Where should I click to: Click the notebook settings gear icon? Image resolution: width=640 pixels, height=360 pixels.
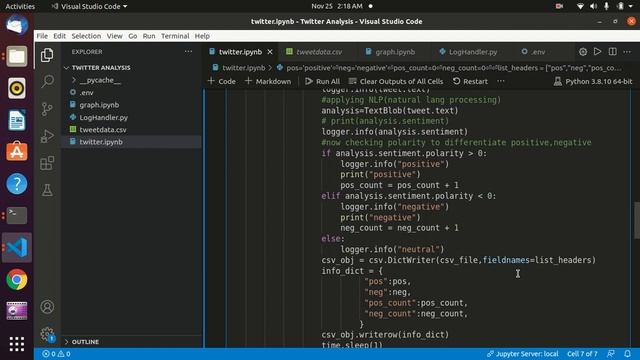pos(583,52)
